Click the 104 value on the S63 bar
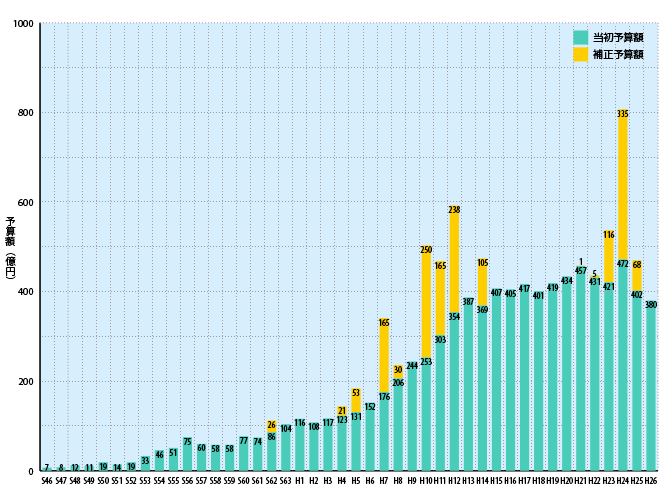 pyautogui.click(x=285, y=428)
